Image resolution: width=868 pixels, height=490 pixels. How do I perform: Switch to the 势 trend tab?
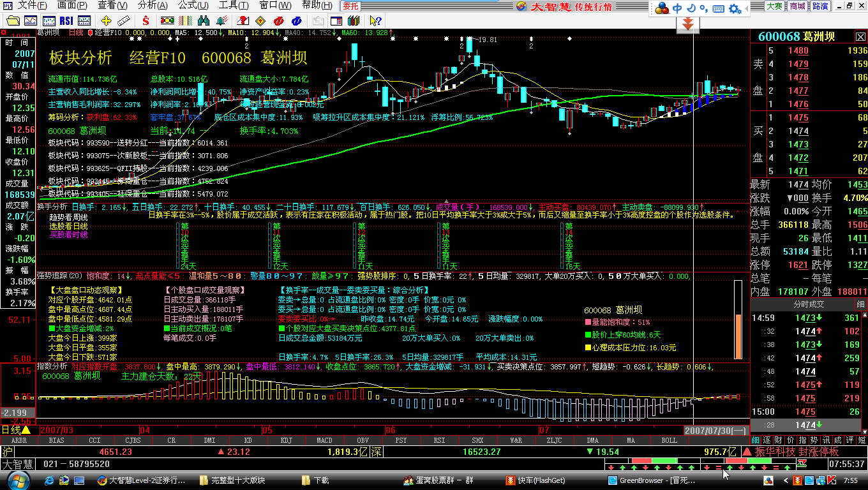(814, 440)
